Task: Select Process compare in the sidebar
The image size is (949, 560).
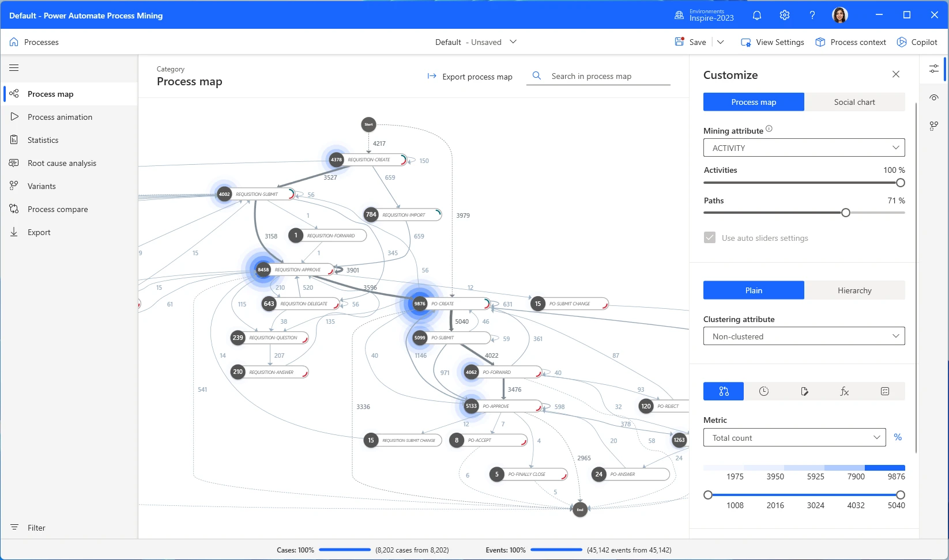Action: pyautogui.click(x=58, y=209)
